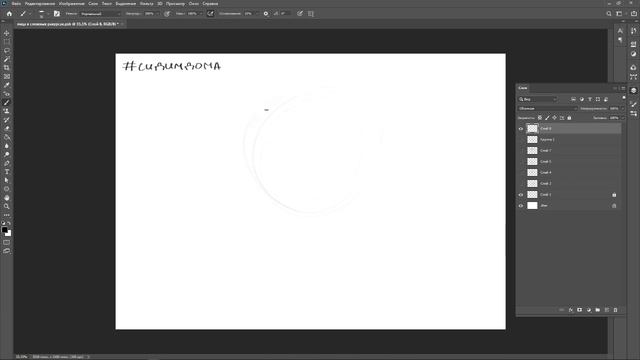Open the layer filter kind dropdown

click(538, 99)
